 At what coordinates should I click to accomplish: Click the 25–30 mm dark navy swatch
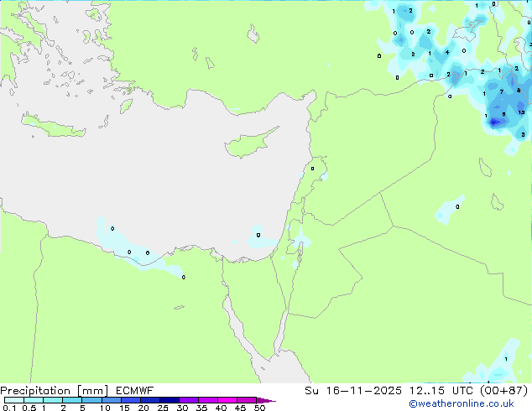point(170,400)
